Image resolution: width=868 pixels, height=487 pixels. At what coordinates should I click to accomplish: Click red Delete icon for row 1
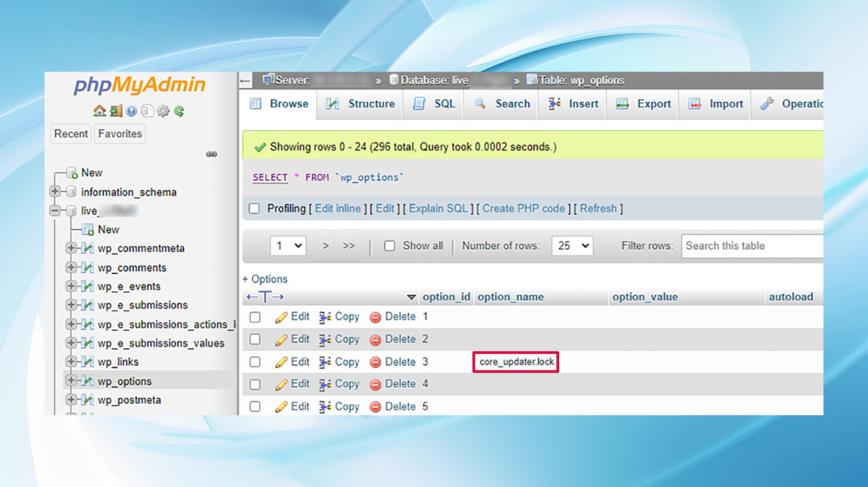pos(376,317)
